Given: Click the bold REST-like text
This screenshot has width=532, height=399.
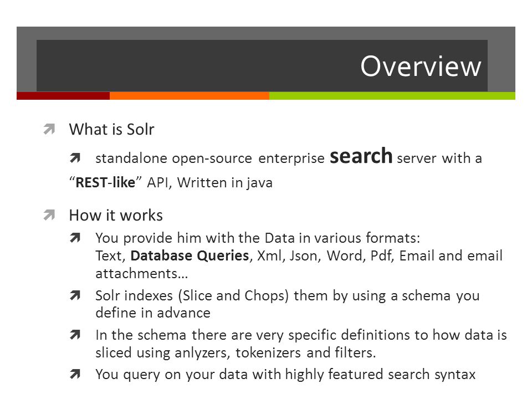Looking at the screenshot, I should point(105,182).
